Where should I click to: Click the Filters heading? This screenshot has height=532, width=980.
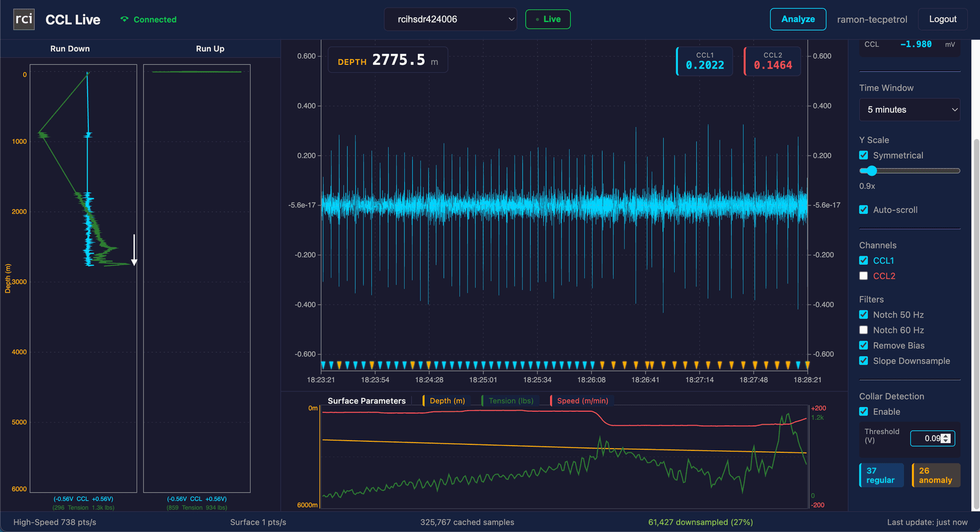pyautogui.click(x=871, y=300)
